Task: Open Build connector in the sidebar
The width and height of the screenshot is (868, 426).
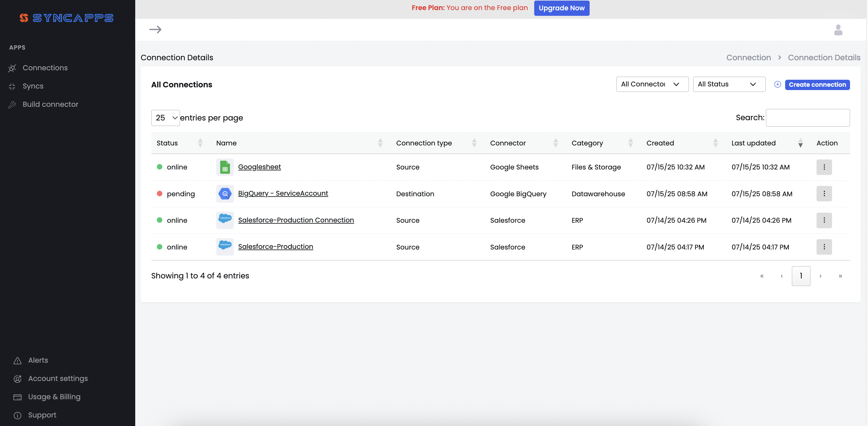Action: (51, 104)
